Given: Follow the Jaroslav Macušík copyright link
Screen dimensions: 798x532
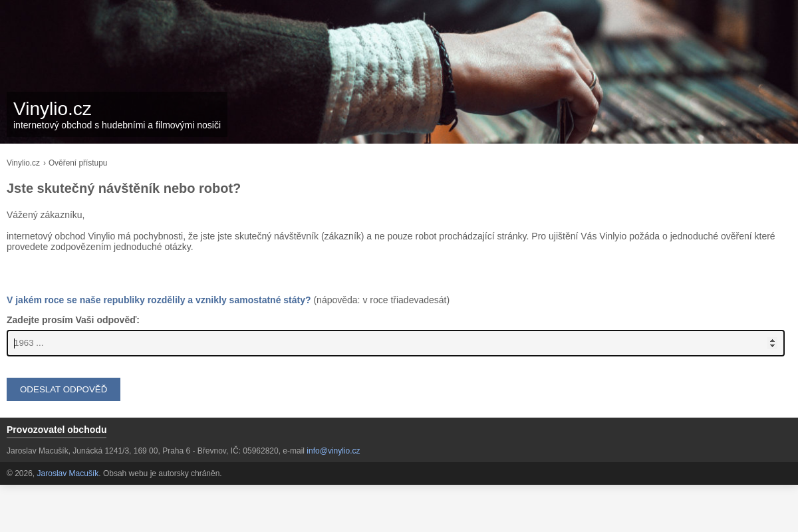Looking at the screenshot, I should pos(67,473).
